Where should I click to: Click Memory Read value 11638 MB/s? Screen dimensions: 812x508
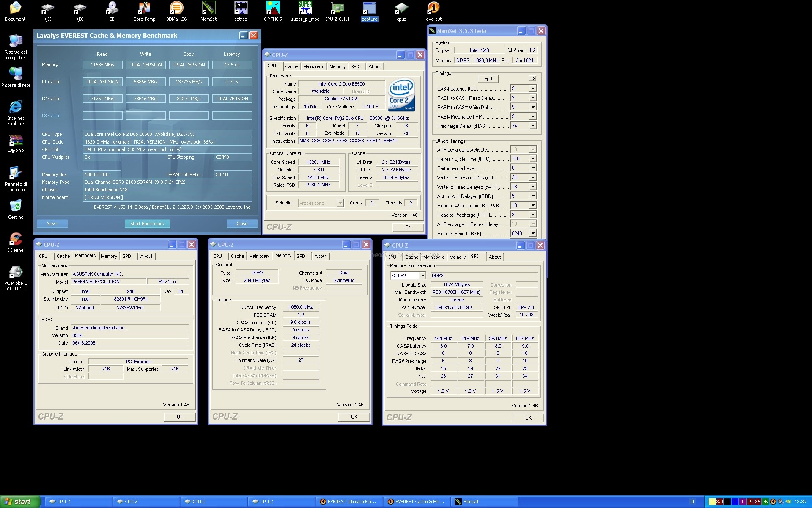[103, 65]
